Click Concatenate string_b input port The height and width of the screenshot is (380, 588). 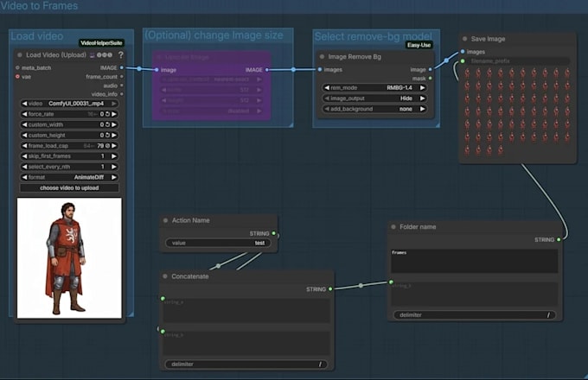[x=163, y=332]
